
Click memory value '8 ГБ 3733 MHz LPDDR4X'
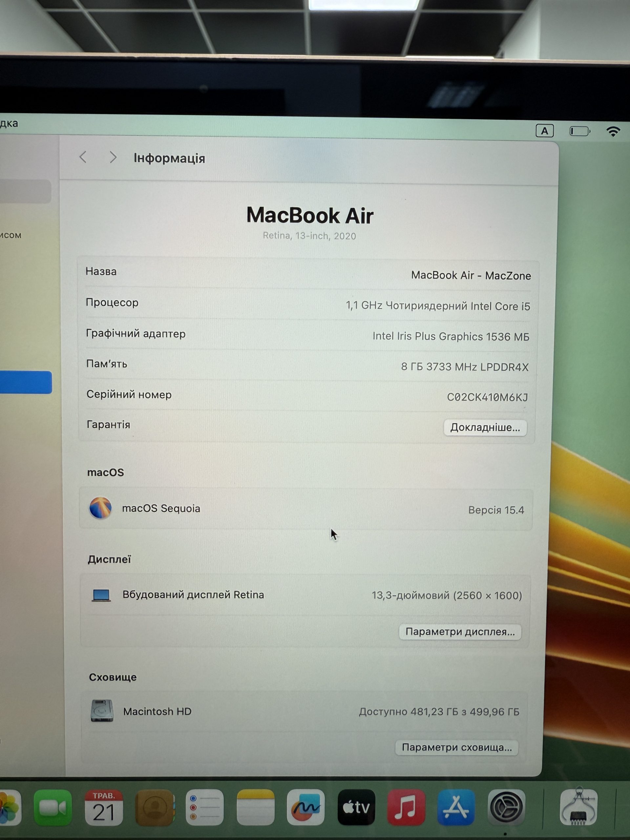click(x=464, y=367)
